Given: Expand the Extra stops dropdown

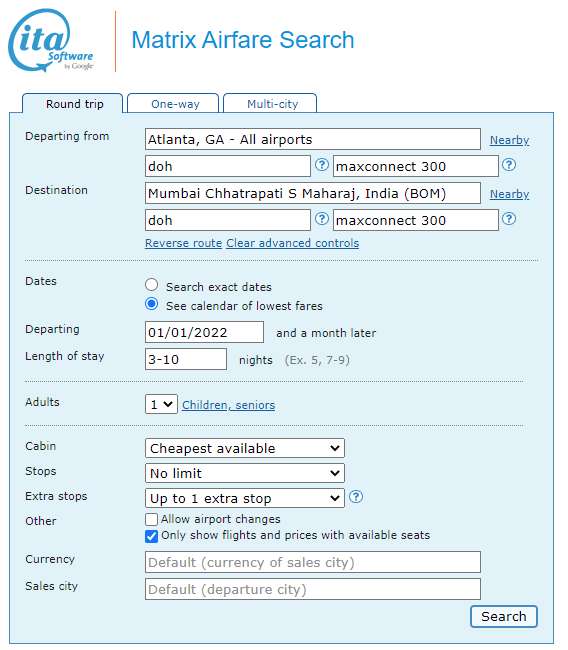Looking at the screenshot, I should (x=245, y=498).
